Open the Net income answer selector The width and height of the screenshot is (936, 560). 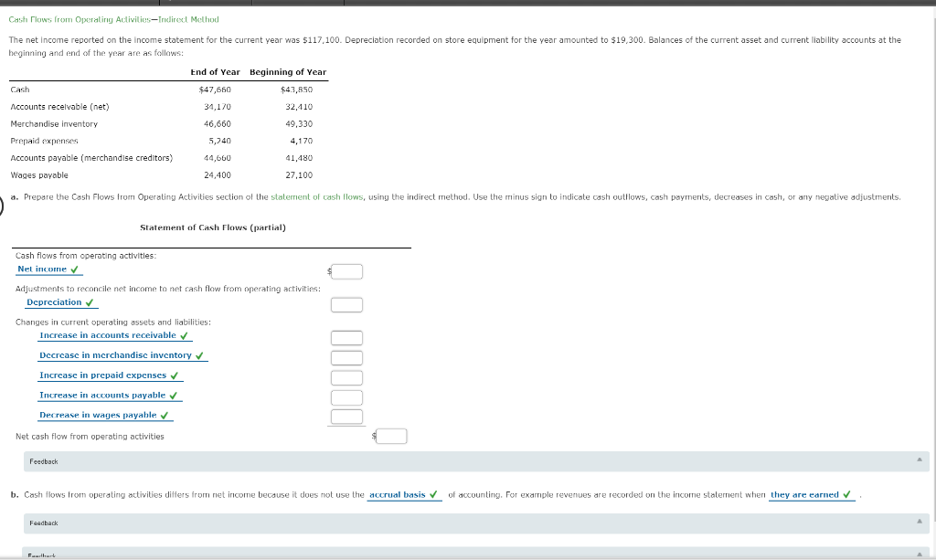click(x=41, y=269)
